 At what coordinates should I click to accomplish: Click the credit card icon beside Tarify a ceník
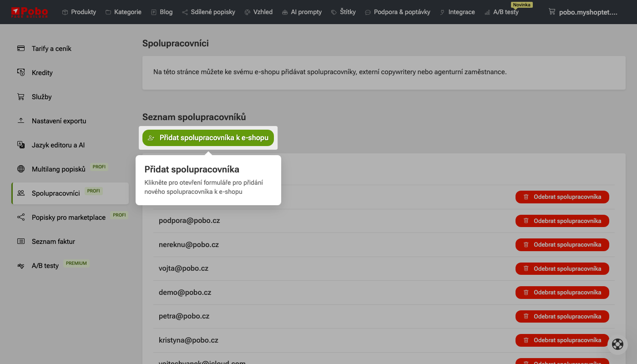(21, 49)
